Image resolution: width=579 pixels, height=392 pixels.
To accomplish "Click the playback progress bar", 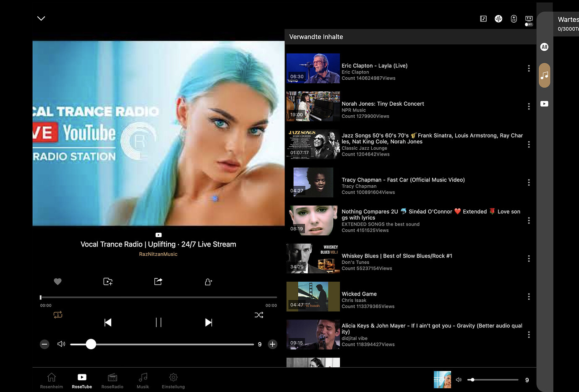I will pos(159,297).
